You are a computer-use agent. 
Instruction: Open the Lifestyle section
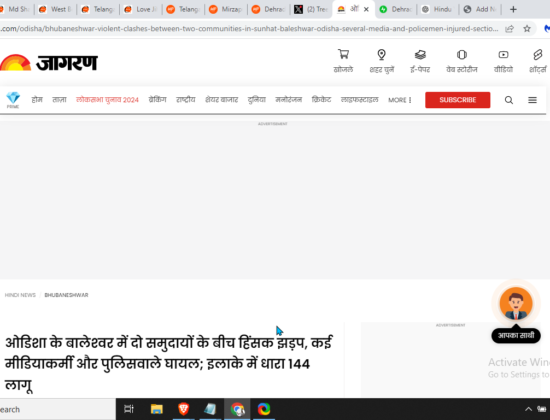(x=359, y=100)
